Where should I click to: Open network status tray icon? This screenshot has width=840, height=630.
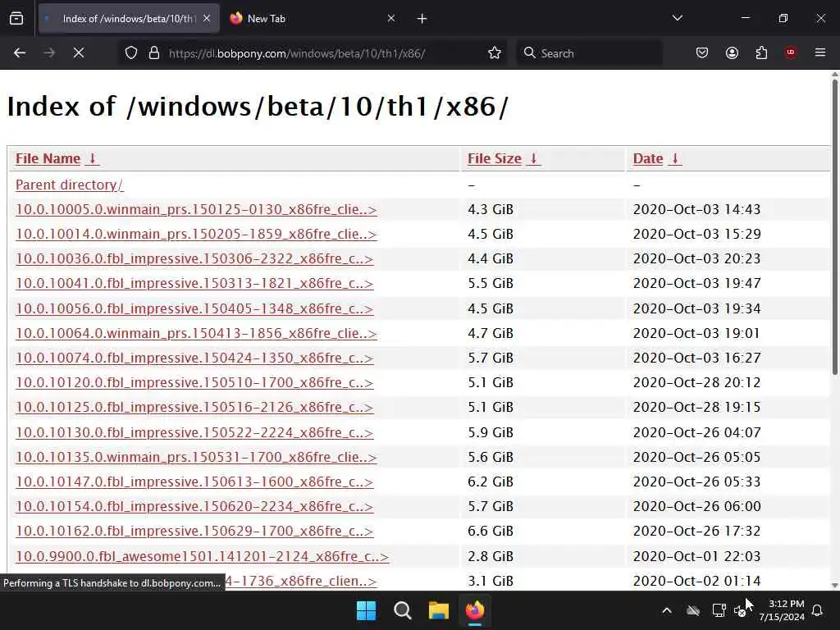click(x=719, y=610)
